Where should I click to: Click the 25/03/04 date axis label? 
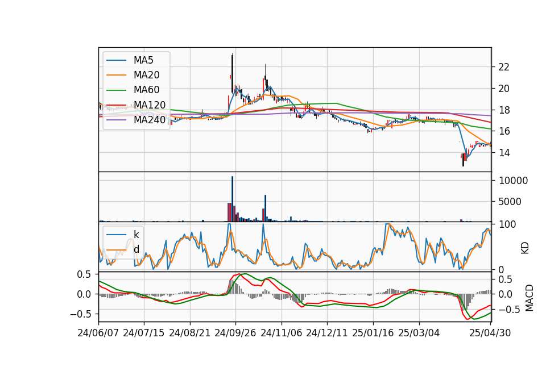coord(419,333)
